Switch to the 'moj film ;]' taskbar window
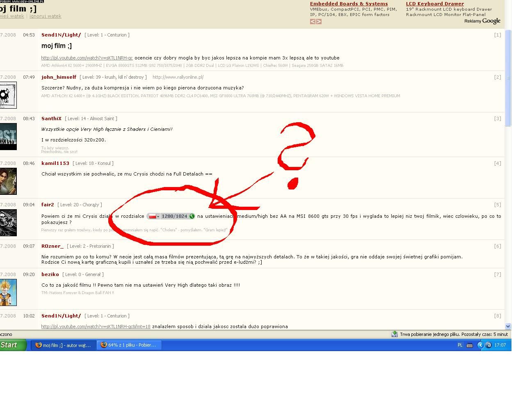The image size is (525, 420). coord(64,345)
